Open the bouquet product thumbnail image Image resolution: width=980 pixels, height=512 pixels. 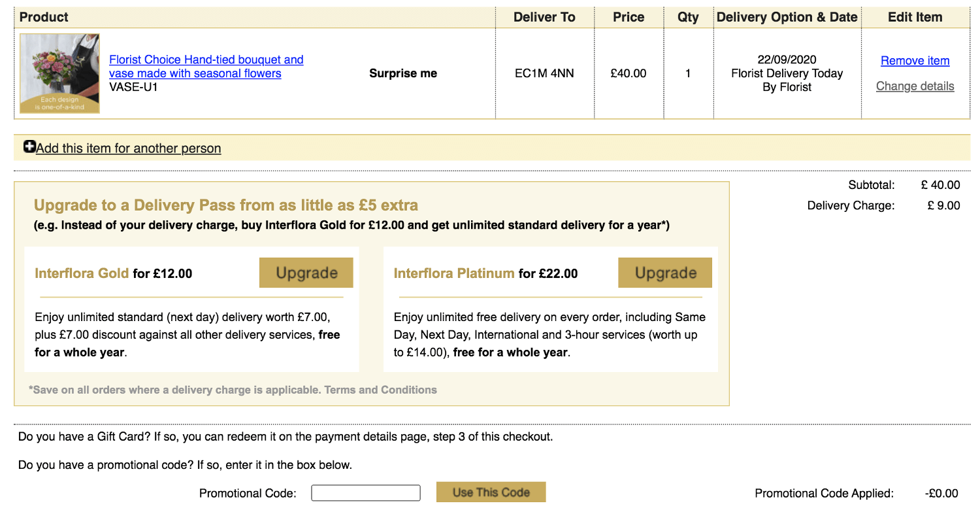coord(59,74)
